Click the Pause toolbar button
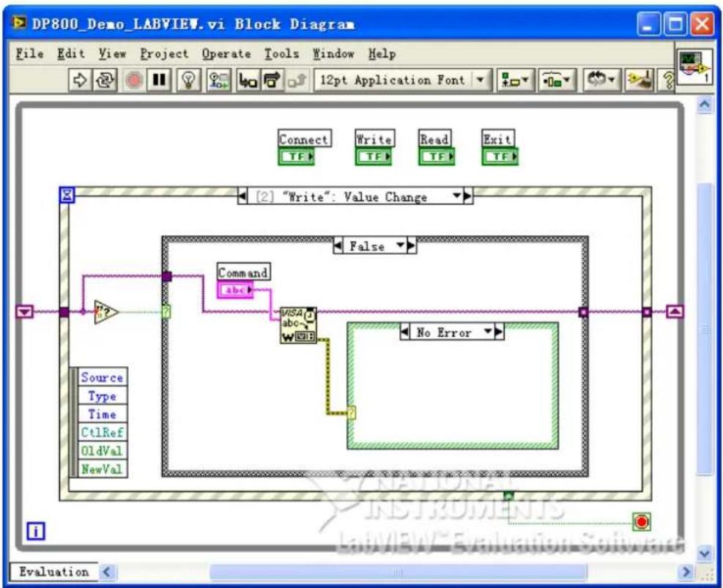This screenshot has height=588, width=723. [159, 81]
